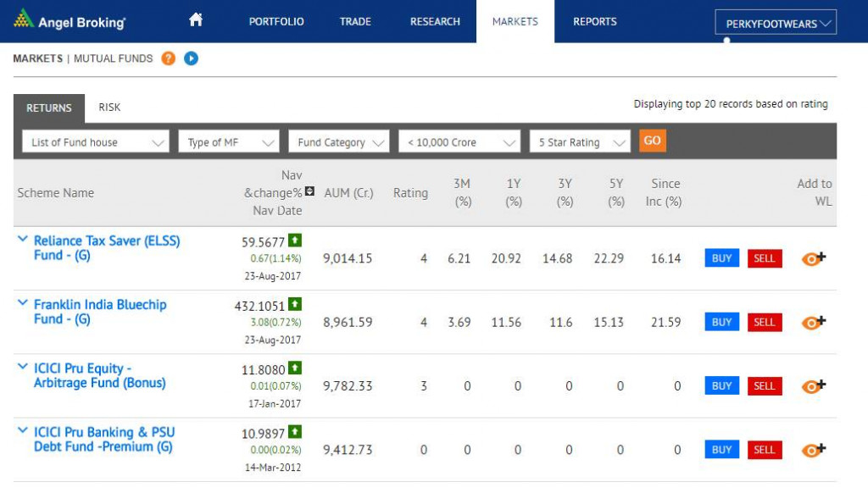Click SELL for Reliance Tax Saver Fund
The width and height of the screenshot is (868, 487).
(x=764, y=258)
